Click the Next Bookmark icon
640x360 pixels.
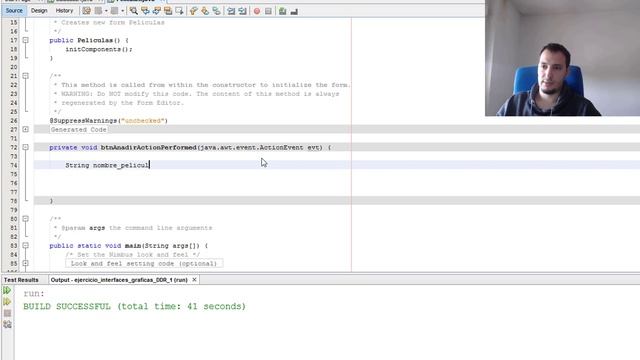click(205, 11)
